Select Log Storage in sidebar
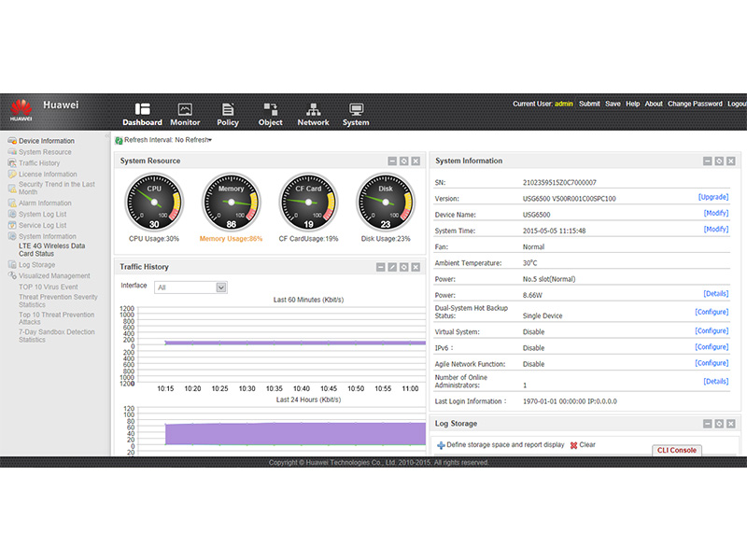This screenshot has width=747, height=560. pyautogui.click(x=36, y=265)
